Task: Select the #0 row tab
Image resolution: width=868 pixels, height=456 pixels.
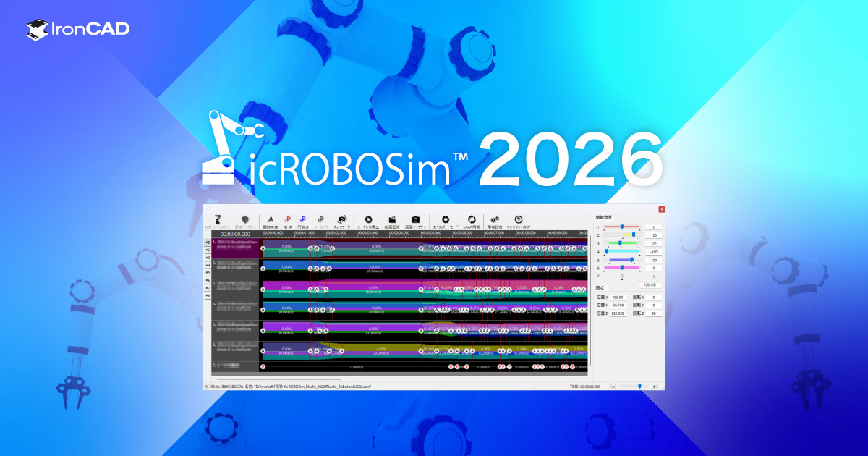Action: click(x=208, y=242)
